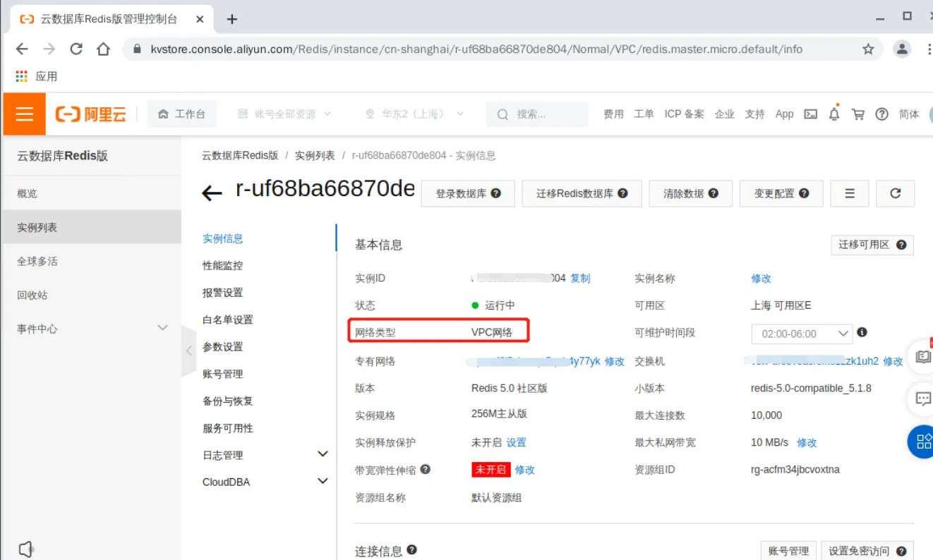Click the 登录数据库 button
This screenshot has height=560, width=933.
468,193
